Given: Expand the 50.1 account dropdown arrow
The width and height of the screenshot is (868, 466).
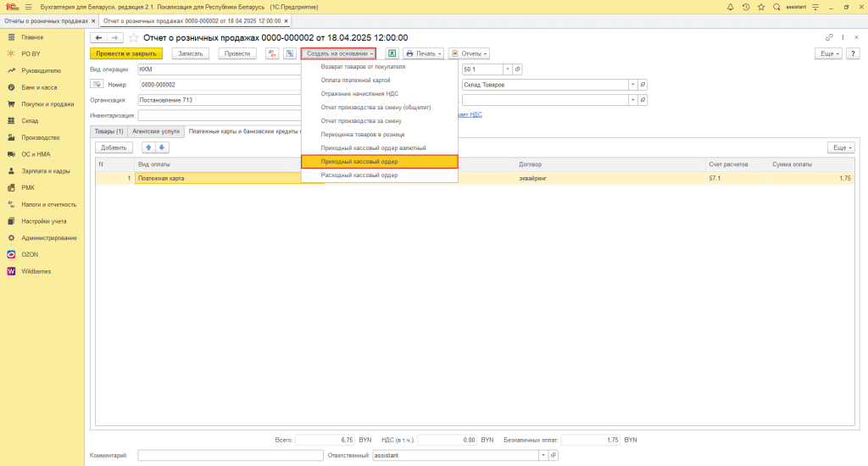Looking at the screenshot, I should click(508, 69).
